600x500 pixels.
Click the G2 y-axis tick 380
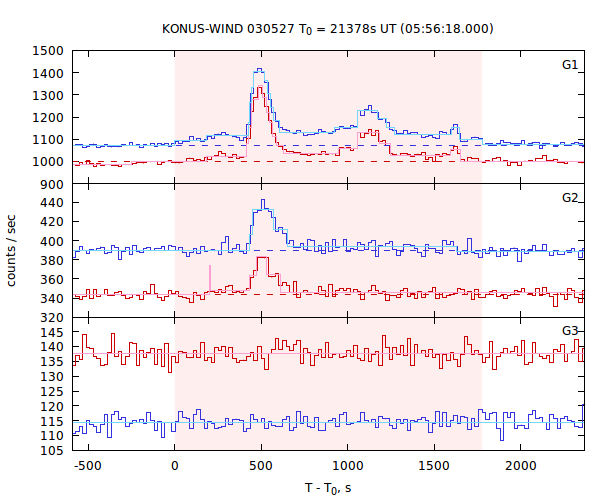point(52,261)
